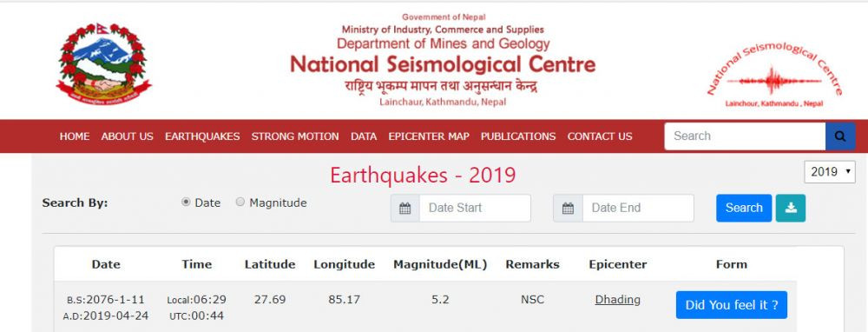The width and height of the screenshot is (868, 332).
Task: Select the Date radio button
Action: 186,203
